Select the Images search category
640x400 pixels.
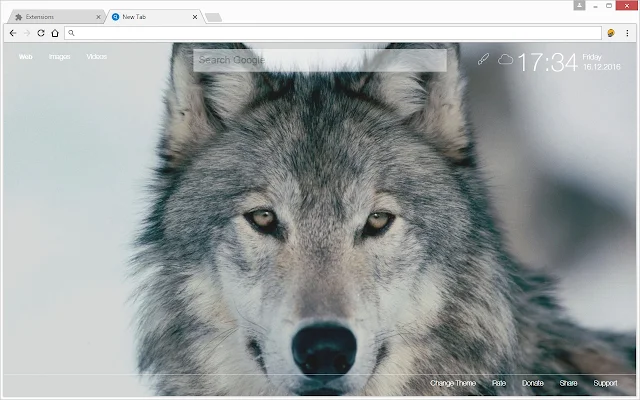point(60,57)
